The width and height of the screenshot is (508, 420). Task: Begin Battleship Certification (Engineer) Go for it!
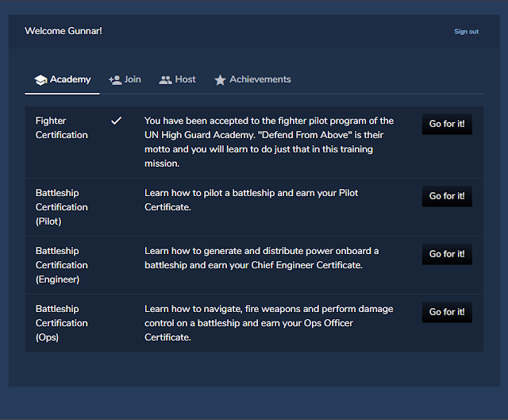447,254
